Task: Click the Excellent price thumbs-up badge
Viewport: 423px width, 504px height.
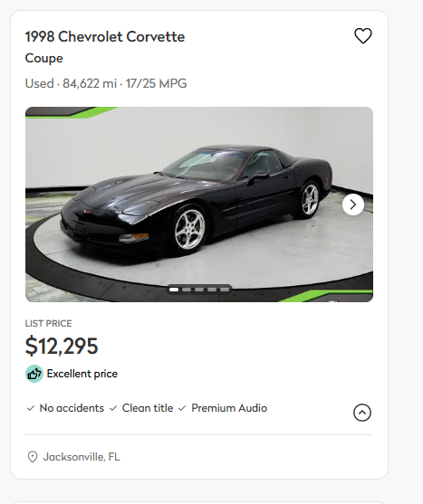Action: click(34, 374)
